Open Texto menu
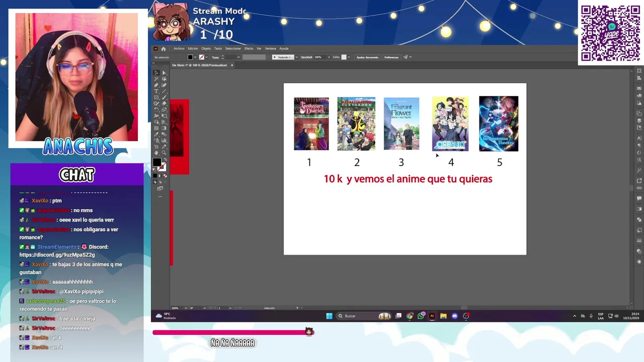The width and height of the screenshot is (644, 362). click(x=218, y=48)
